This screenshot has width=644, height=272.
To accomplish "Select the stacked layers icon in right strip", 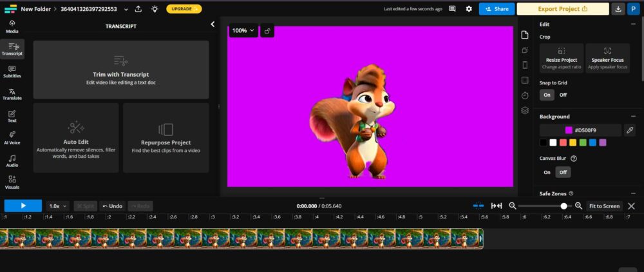I will [x=524, y=110].
